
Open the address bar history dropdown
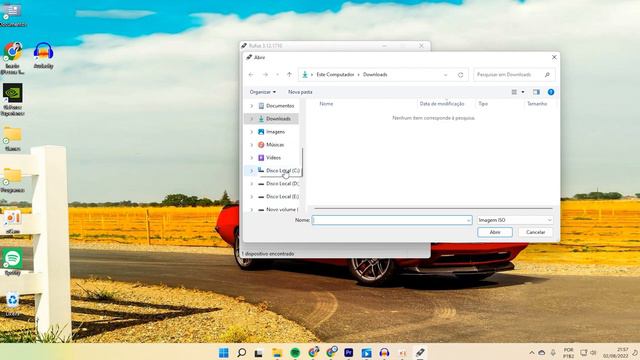coord(446,75)
